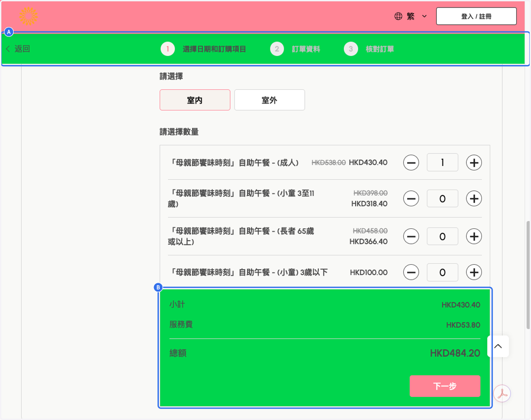Click the 小童 3至11歲 quantity field
The image size is (531, 420).
tap(442, 199)
